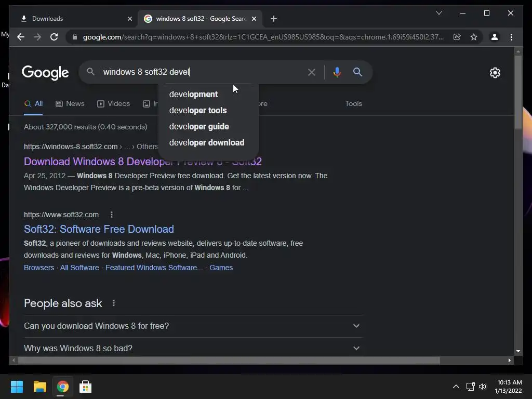The height and width of the screenshot is (399, 532).
Task: Open the Chrome profile icon
Action: pyautogui.click(x=495, y=37)
